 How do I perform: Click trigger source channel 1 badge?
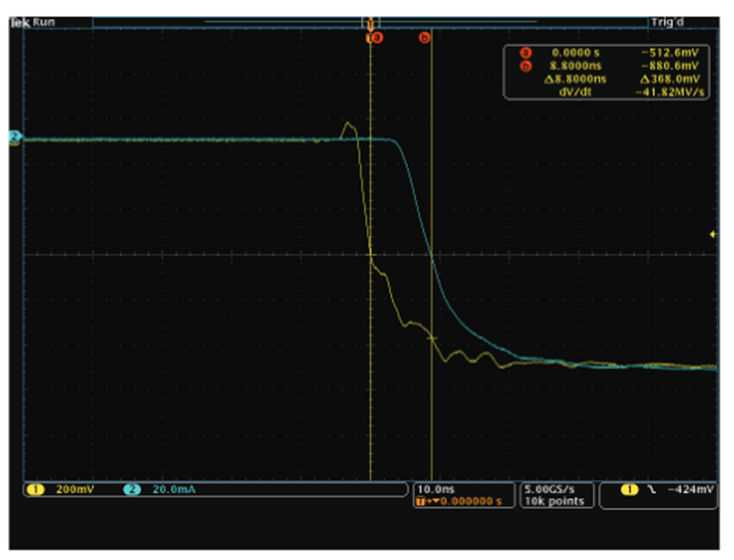coord(627,489)
